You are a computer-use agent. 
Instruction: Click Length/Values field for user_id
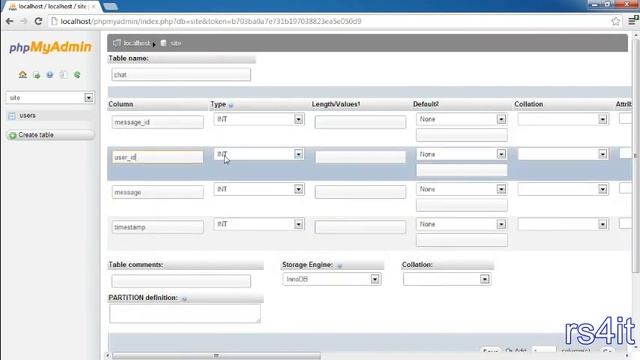pos(360,157)
